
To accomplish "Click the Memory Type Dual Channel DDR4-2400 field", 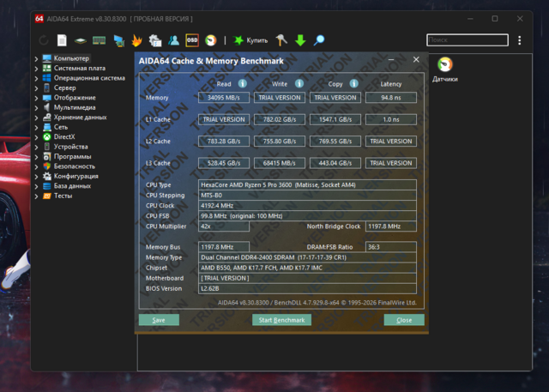I will point(307,257).
